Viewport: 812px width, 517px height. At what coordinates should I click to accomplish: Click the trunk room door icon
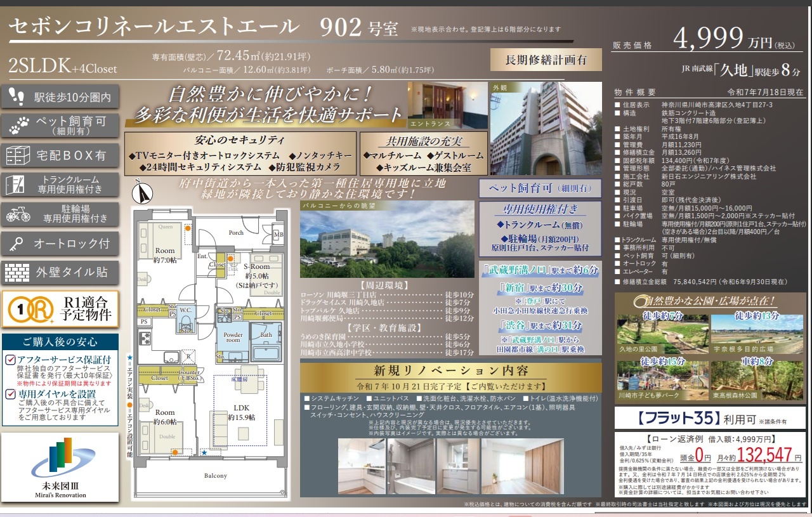(x=15, y=185)
